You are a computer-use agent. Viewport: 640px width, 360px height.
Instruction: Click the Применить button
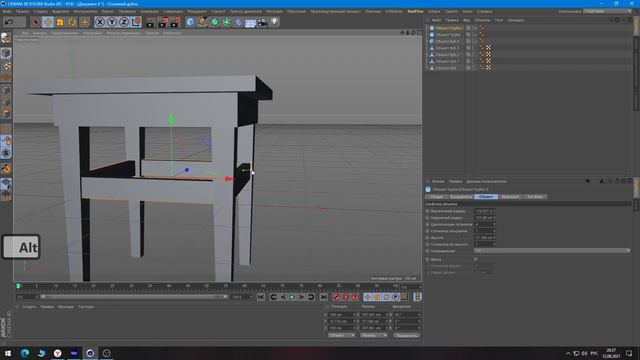(x=407, y=336)
